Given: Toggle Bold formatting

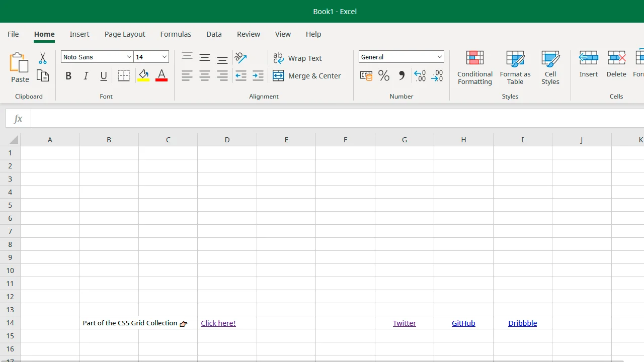Looking at the screenshot, I should point(68,75).
